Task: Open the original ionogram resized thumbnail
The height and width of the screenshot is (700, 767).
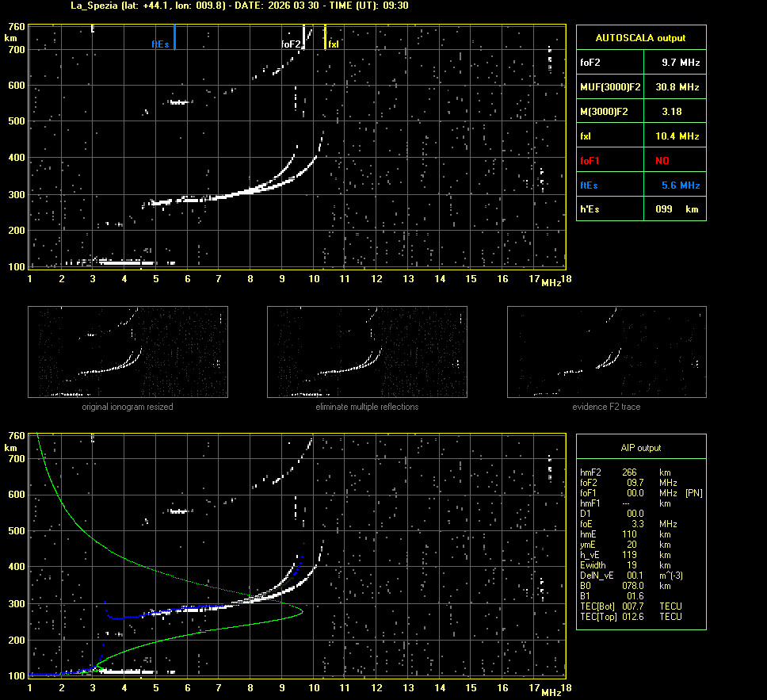Action: [x=128, y=352]
